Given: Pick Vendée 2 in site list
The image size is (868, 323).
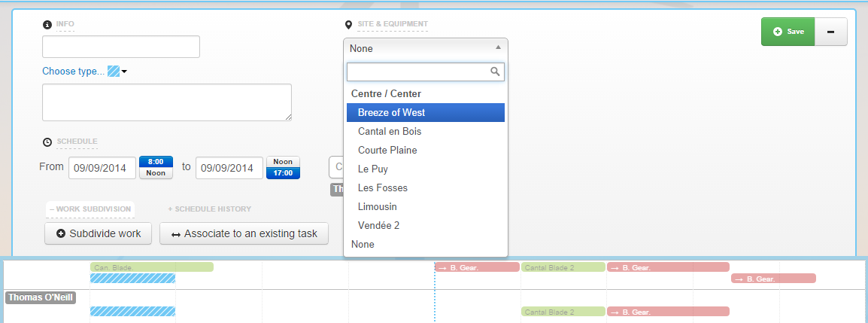Looking at the screenshot, I should (x=379, y=226).
